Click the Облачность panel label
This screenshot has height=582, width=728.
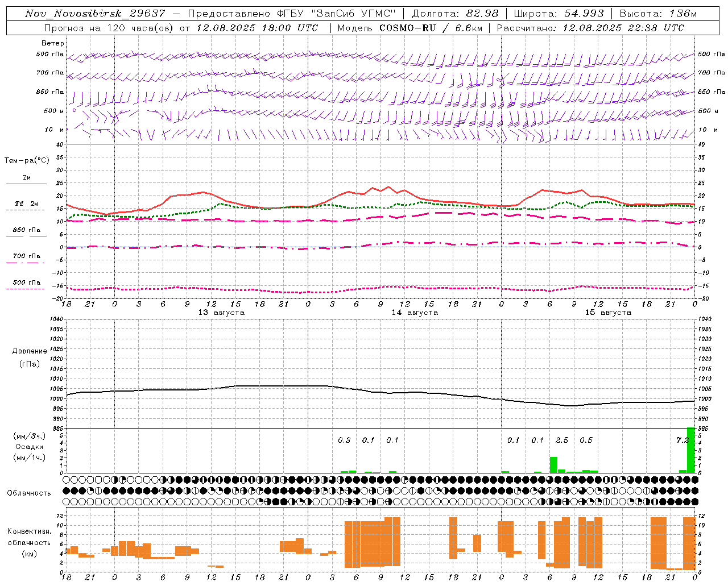point(29,493)
